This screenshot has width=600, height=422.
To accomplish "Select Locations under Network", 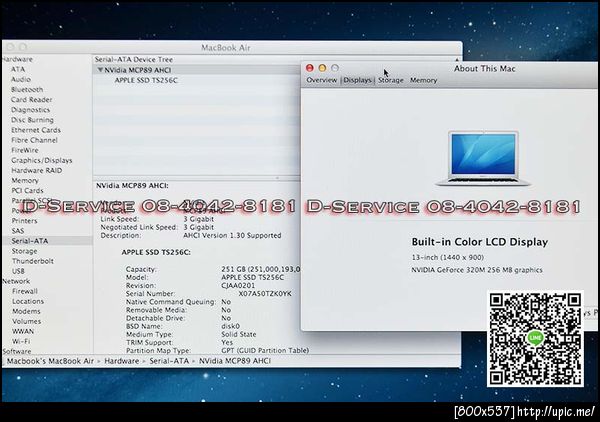I will coord(28,301).
